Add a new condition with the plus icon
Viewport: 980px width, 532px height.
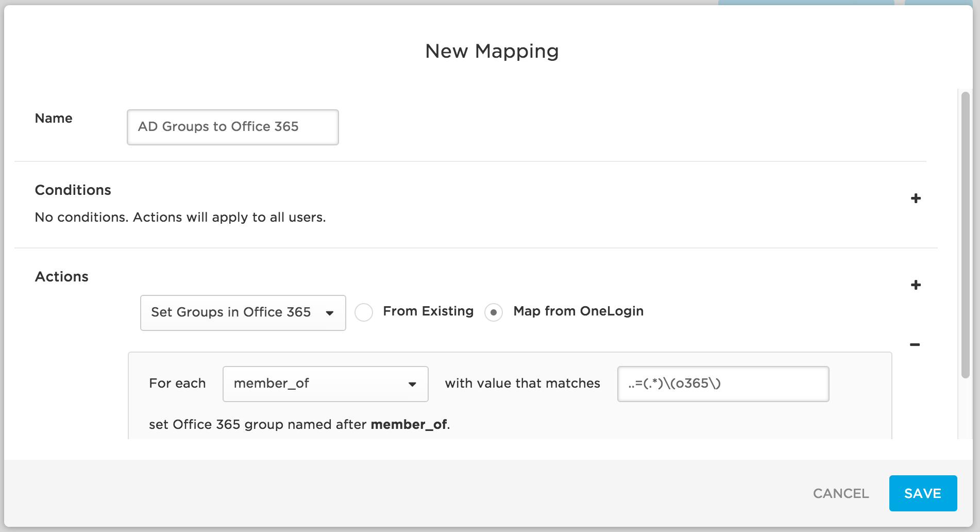click(916, 198)
